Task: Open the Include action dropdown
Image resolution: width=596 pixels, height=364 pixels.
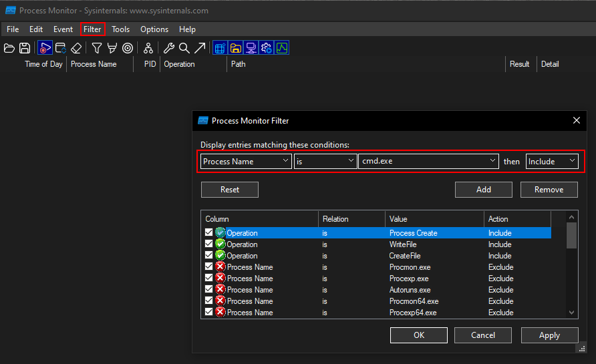Action: 552,161
